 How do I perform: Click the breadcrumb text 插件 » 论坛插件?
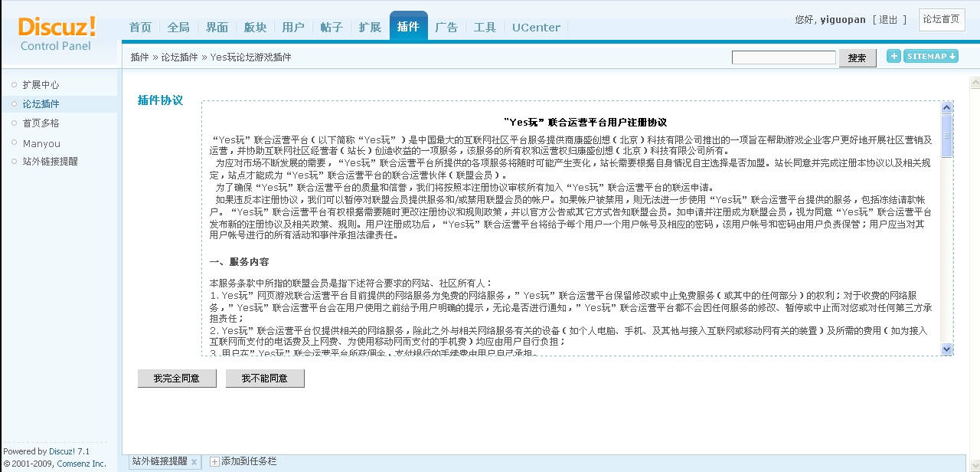pos(165,57)
